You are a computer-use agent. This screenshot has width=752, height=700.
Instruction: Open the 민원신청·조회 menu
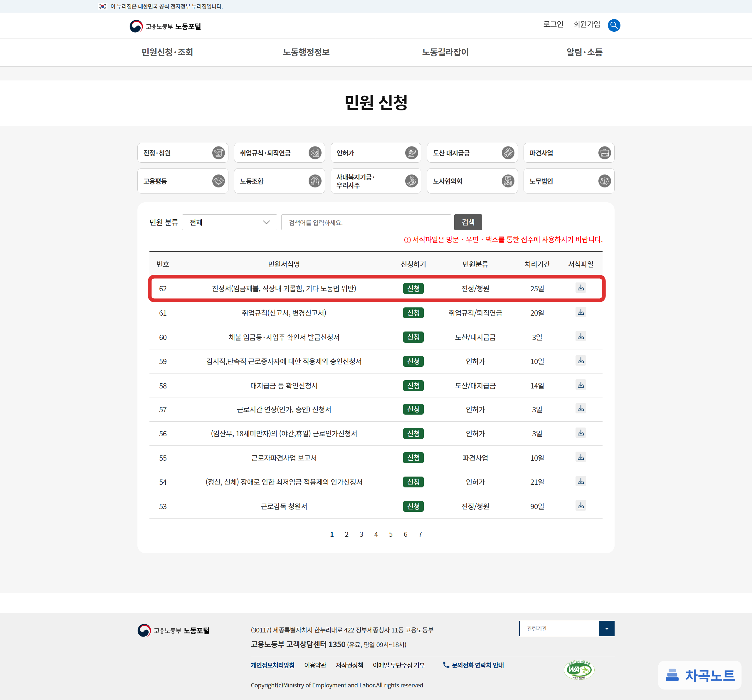pos(167,52)
